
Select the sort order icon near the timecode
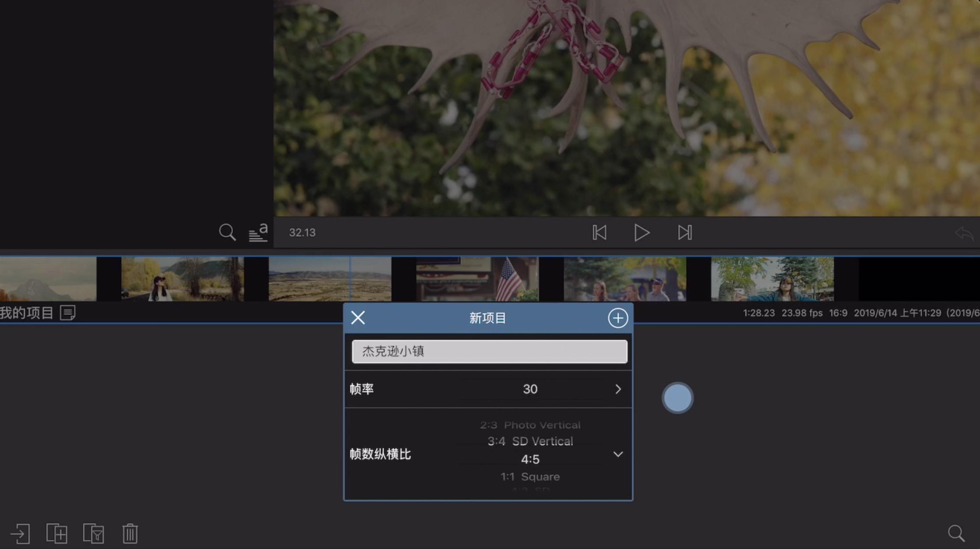click(258, 232)
